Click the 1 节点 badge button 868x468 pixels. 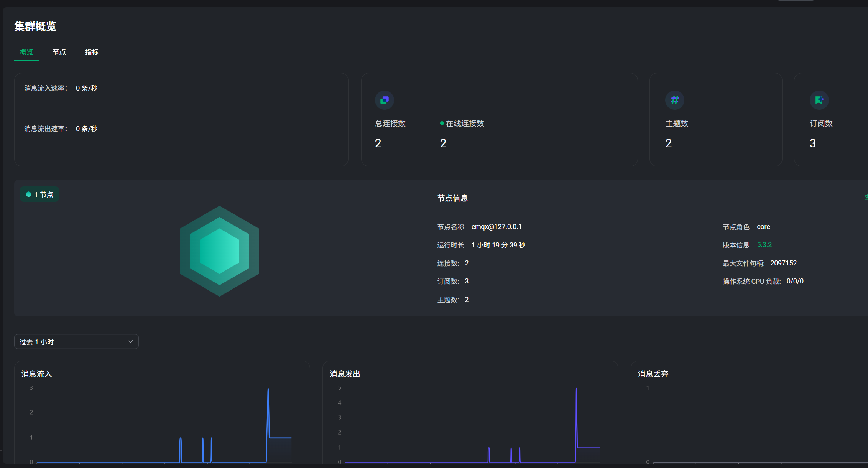(39, 194)
